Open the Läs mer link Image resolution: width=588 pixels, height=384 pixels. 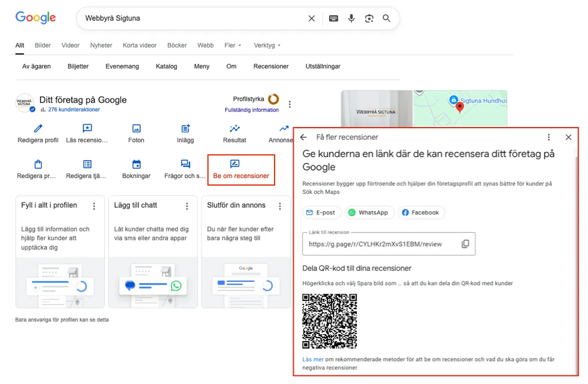pyautogui.click(x=313, y=359)
